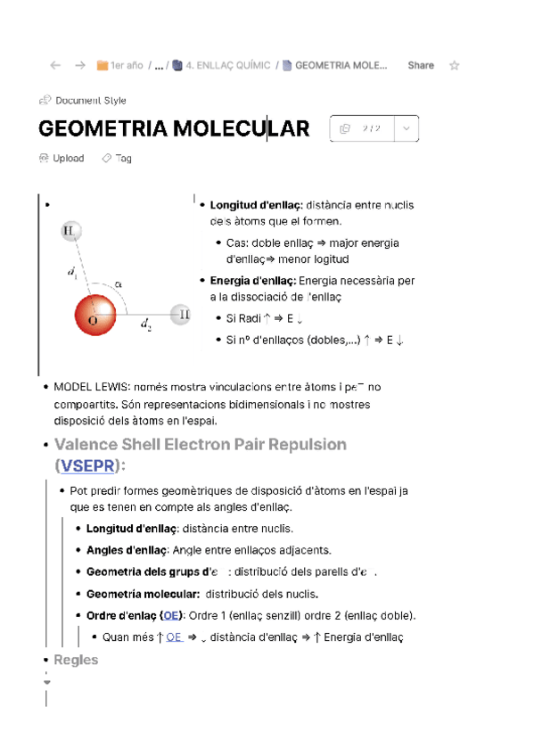Click the Share button
The width and height of the screenshot is (534, 756).
tap(420, 65)
